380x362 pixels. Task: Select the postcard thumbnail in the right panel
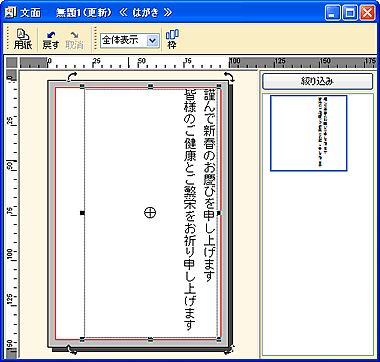[309, 133]
